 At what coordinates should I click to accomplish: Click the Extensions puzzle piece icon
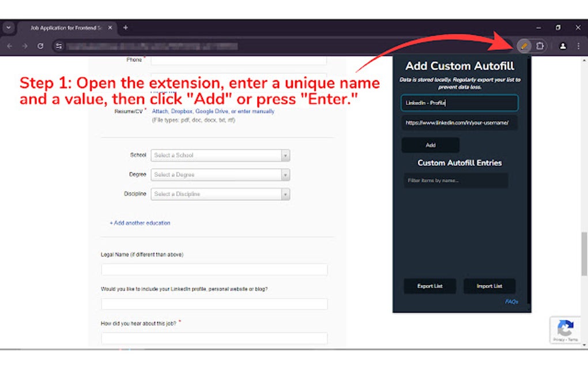pos(540,46)
